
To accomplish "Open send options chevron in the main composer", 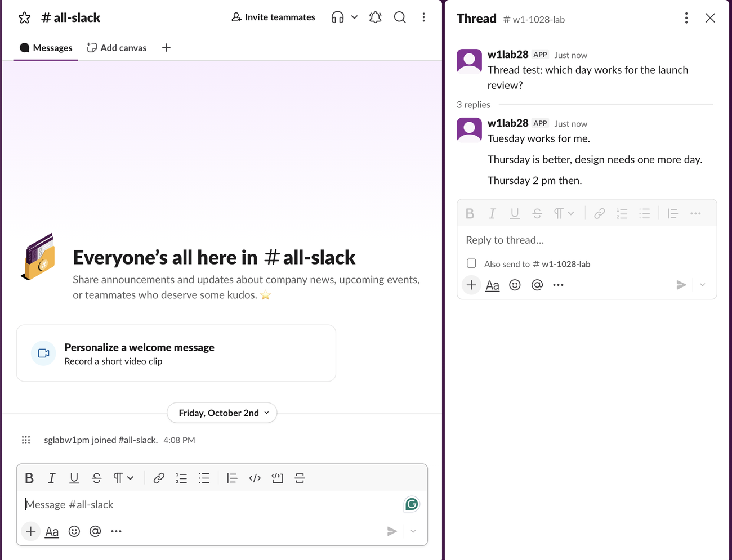I will pos(413,531).
